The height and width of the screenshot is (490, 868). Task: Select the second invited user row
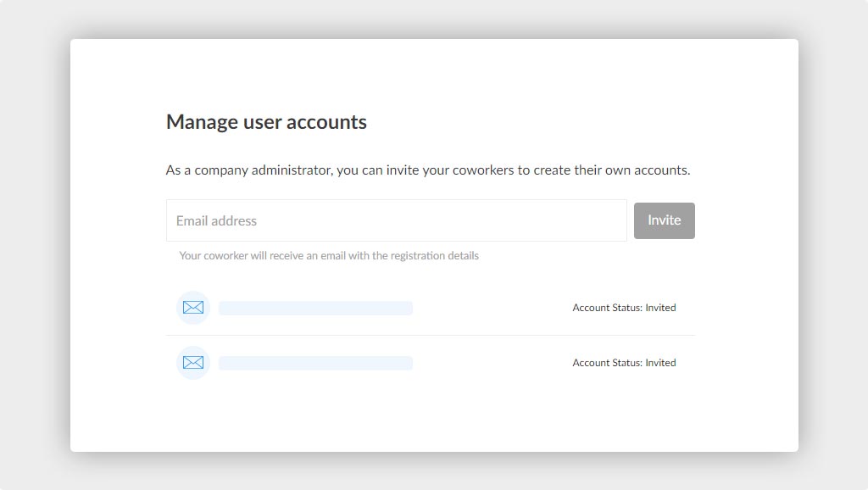(x=430, y=363)
